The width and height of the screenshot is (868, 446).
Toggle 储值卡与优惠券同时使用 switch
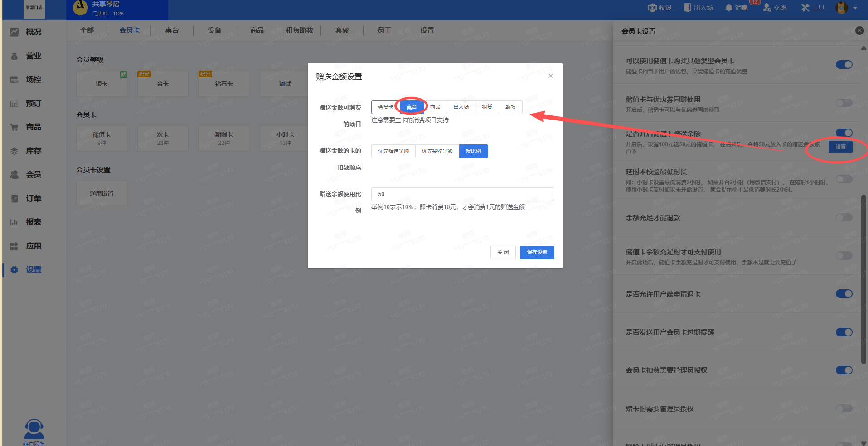coord(844,103)
